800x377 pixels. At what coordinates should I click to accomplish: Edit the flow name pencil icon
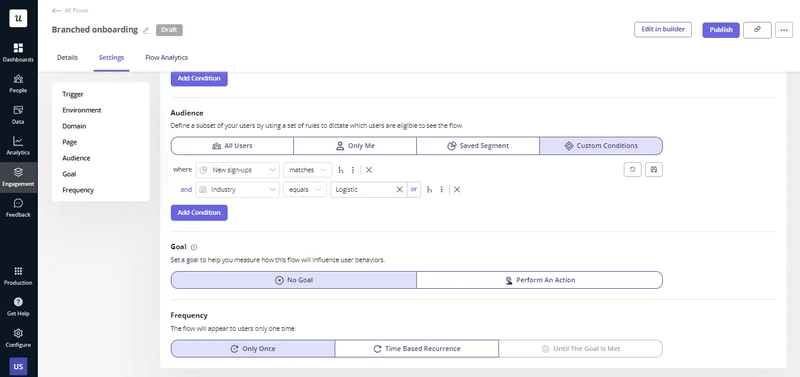coord(146,31)
